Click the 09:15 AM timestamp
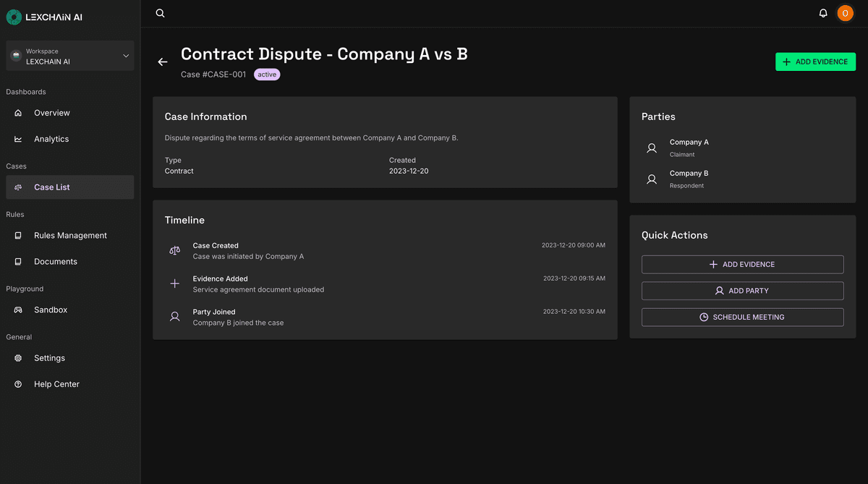Screen dimensions: 868x484 tap(574, 279)
